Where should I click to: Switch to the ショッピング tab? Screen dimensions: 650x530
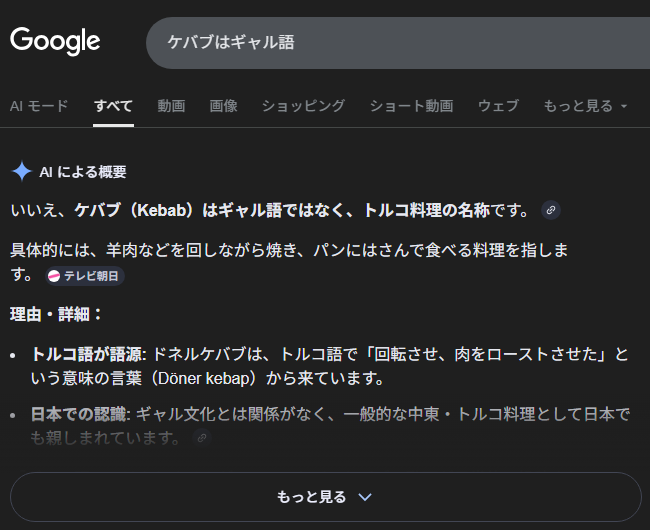point(303,105)
